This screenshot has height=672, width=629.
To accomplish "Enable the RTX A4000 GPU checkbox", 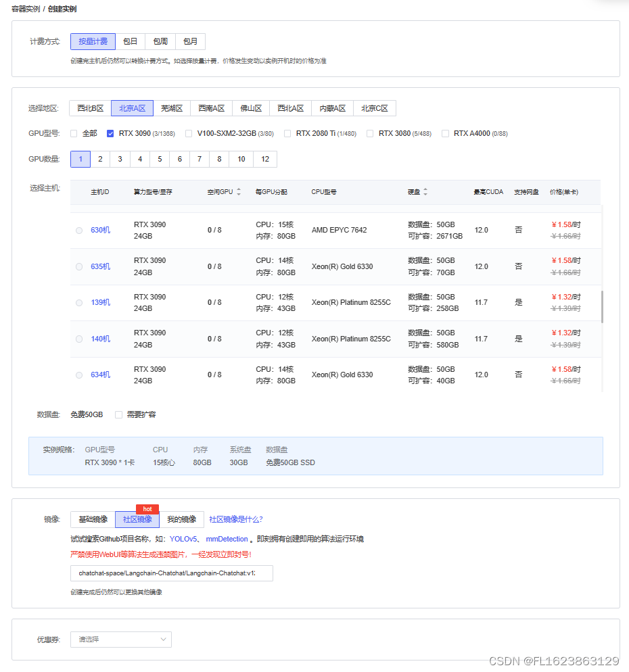I will point(445,133).
